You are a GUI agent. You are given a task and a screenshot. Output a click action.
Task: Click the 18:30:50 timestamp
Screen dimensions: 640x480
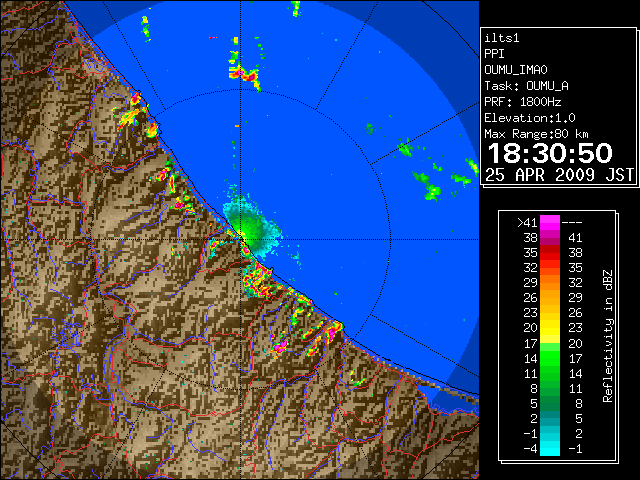coord(550,153)
